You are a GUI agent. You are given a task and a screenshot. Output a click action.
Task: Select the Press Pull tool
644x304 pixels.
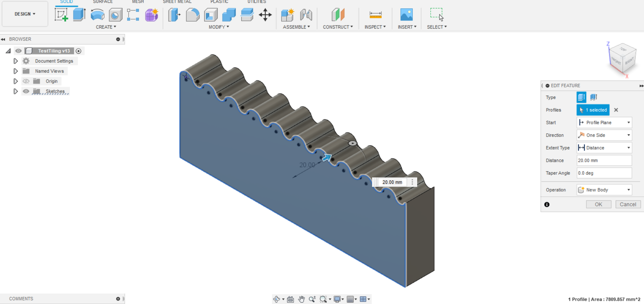point(174,15)
